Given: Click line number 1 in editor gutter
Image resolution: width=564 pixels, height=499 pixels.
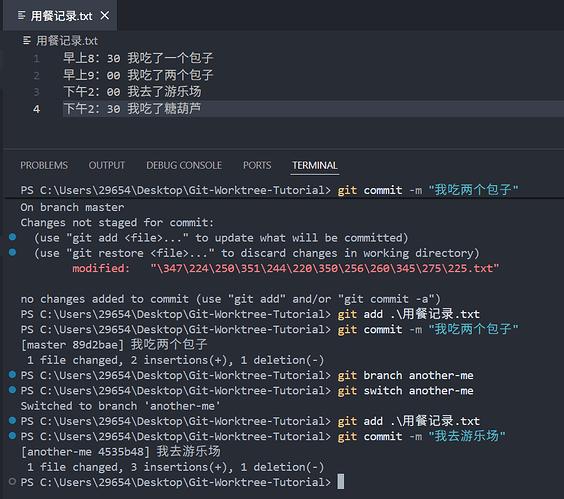Looking at the screenshot, I should (36, 58).
